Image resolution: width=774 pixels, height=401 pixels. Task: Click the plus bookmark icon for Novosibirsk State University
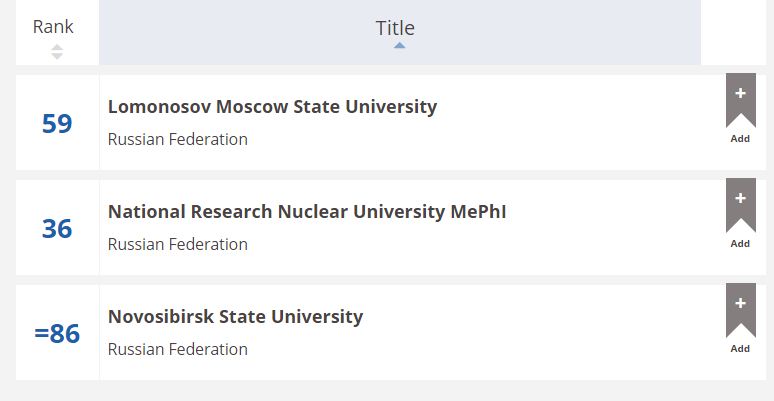point(740,310)
